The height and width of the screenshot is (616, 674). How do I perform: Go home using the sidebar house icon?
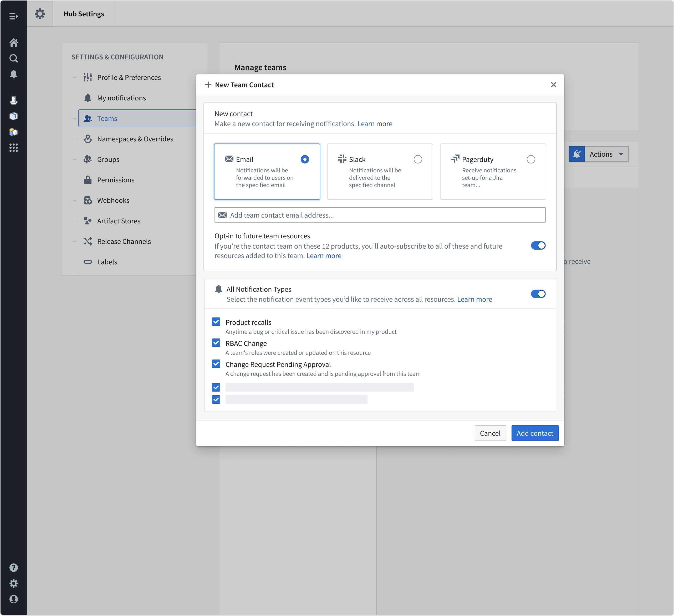click(x=14, y=43)
